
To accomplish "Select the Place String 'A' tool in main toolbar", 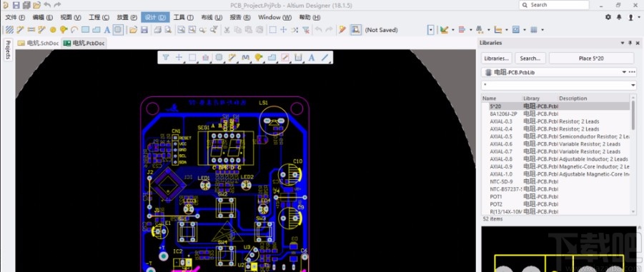I will click(106, 29).
